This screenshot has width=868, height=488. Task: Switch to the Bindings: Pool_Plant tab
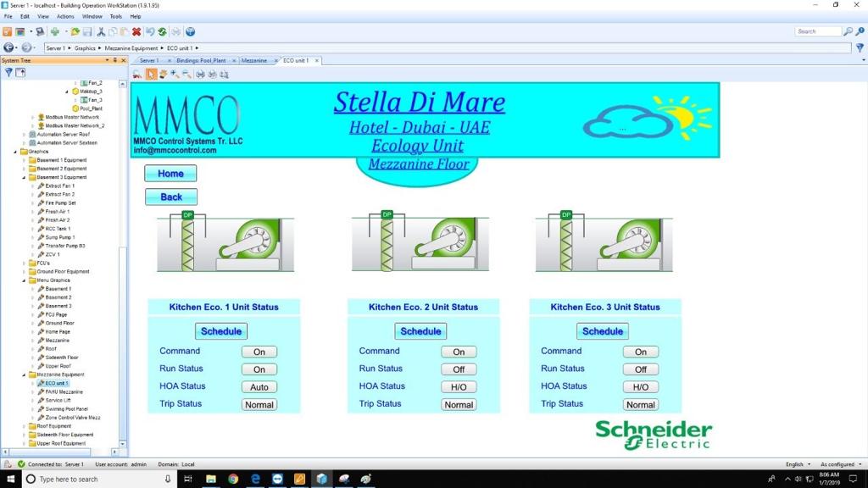[x=201, y=60]
